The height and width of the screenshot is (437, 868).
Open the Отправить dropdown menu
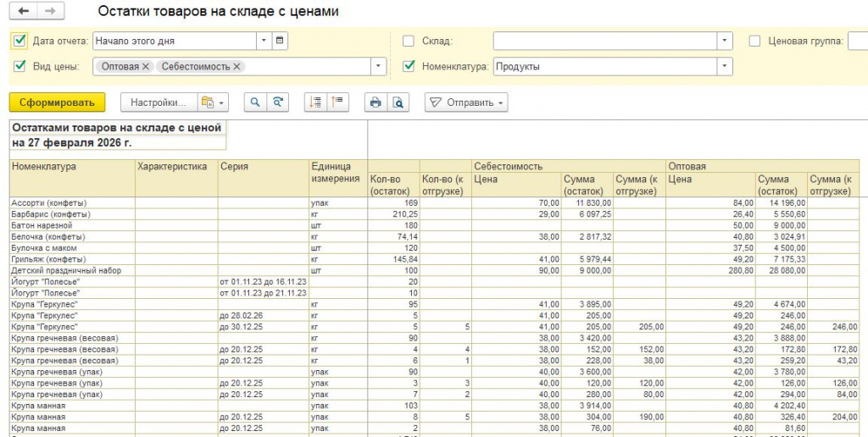tap(465, 102)
